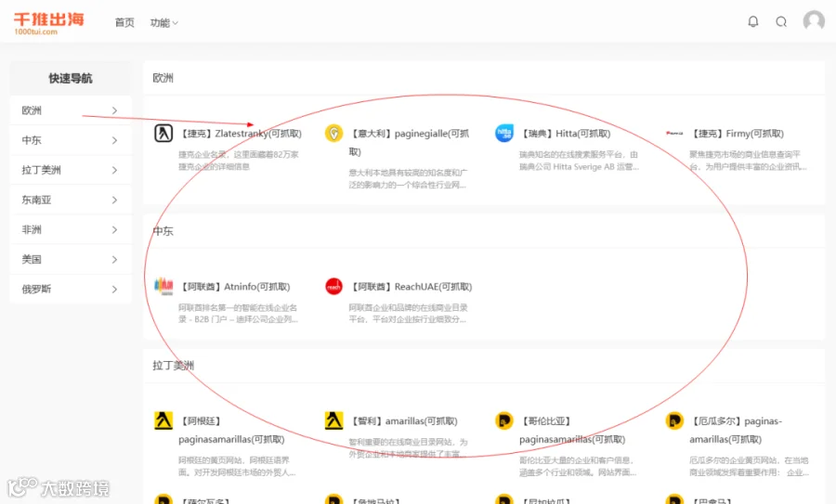Click the 智利 amarillas logo icon

(x=333, y=420)
